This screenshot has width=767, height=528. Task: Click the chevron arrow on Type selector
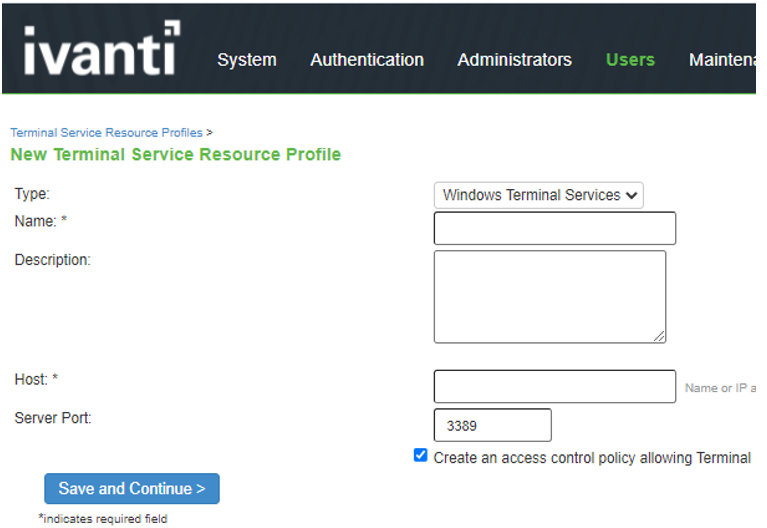[x=632, y=195]
